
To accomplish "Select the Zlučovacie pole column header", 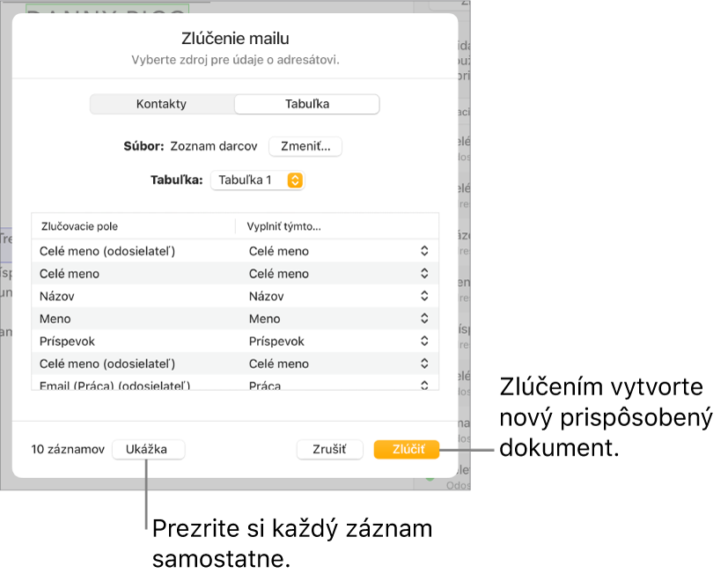I will coord(79,226).
